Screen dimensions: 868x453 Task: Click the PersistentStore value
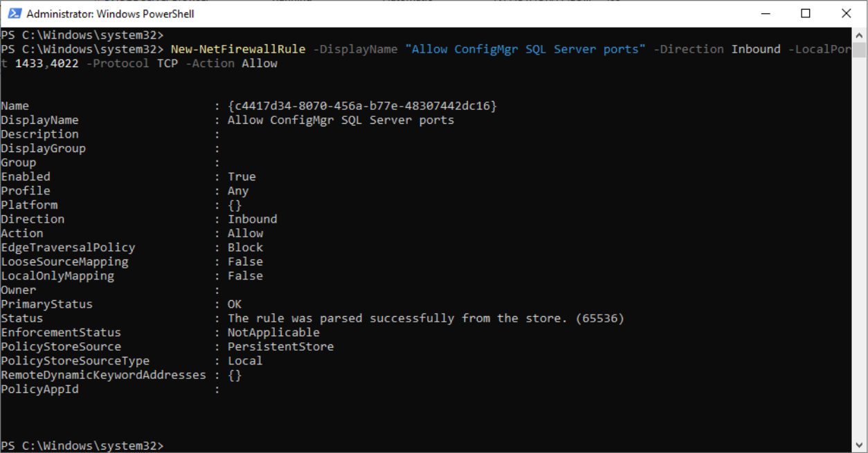pos(280,346)
